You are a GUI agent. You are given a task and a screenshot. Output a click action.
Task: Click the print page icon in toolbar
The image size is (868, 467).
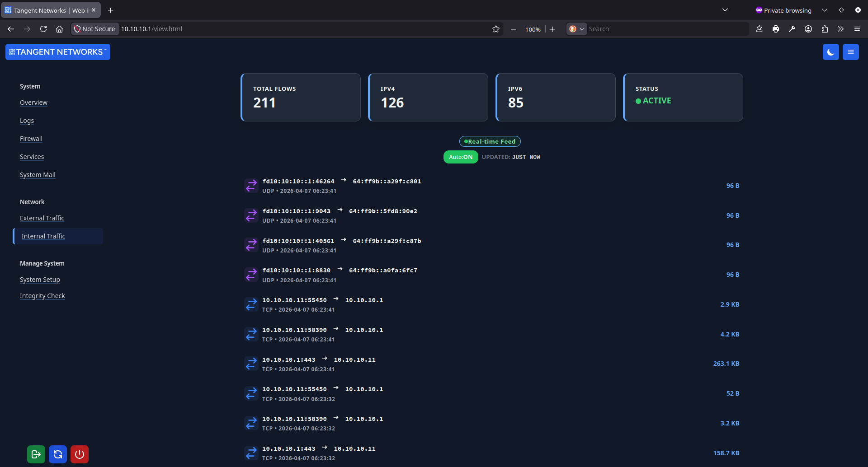click(775, 28)
